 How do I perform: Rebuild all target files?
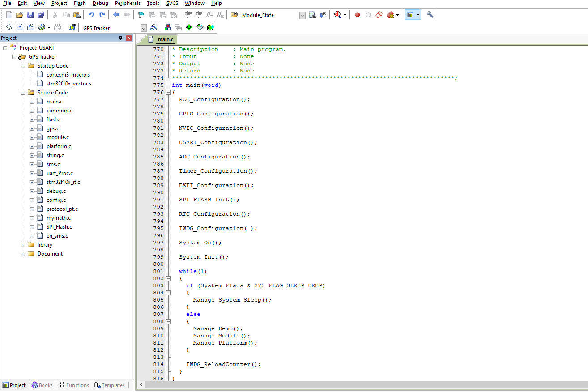pyautogui.click(x=30, y=27)
